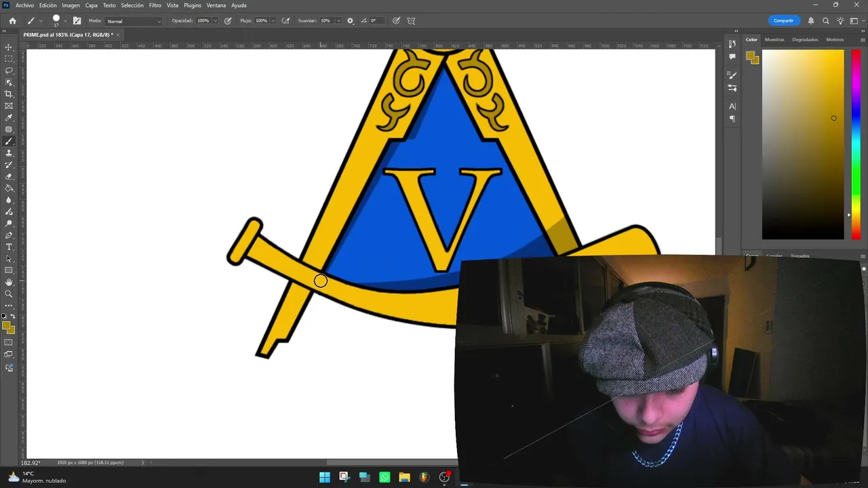Toggle pressure for brush size
Screen dimensions: 868x488
tap(396, 21)
